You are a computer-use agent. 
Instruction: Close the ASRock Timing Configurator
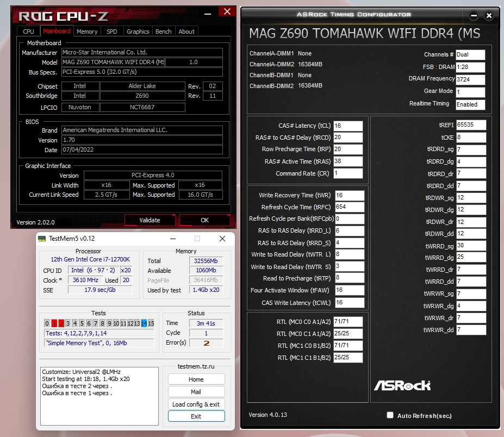pos(489,15)
